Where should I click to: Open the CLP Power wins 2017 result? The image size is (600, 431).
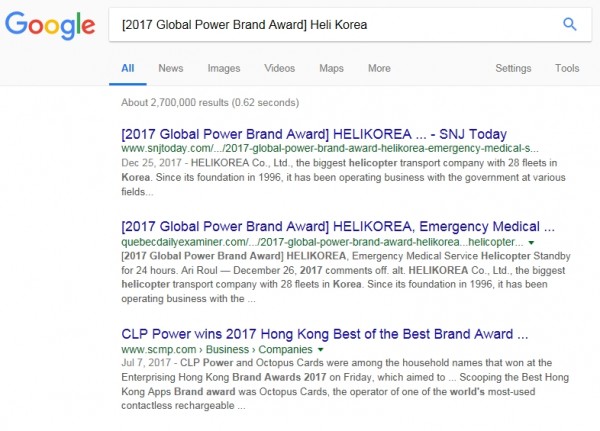[x=324, y=334]
